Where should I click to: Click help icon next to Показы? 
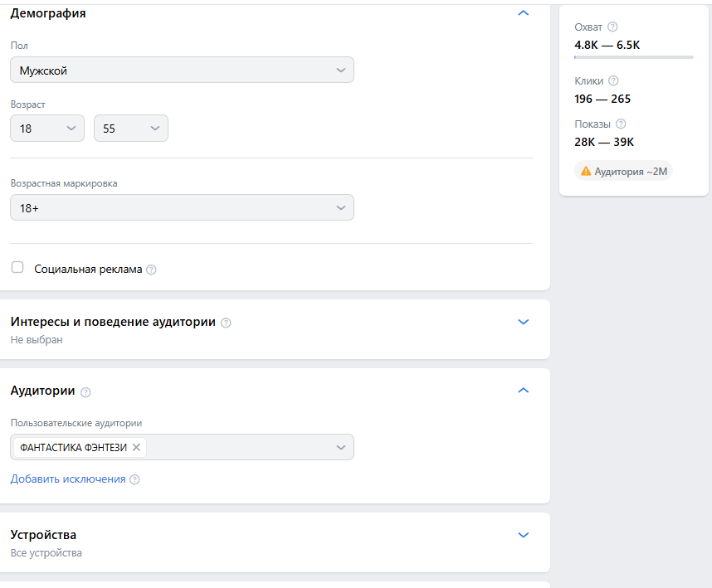point(621,124)
